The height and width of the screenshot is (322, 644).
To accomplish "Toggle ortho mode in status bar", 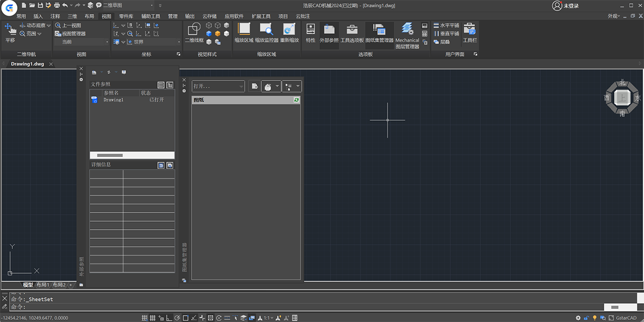I will pyautogui.click(x=169, y=318).
